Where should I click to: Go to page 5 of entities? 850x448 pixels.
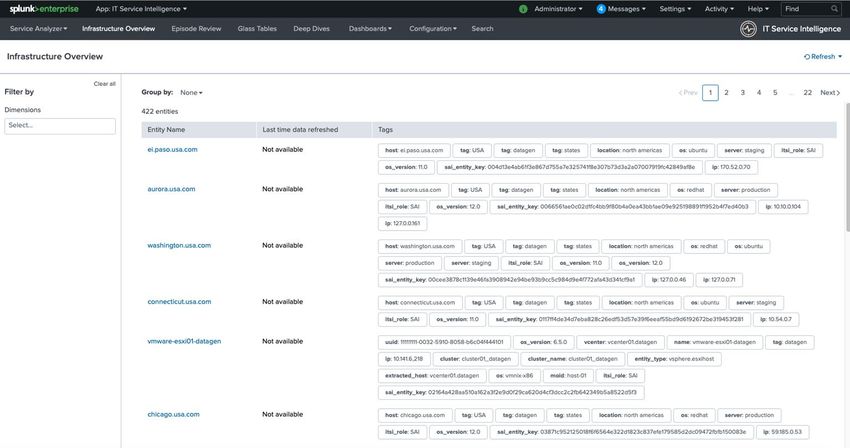pyautogui.click(x=775, y=93)
